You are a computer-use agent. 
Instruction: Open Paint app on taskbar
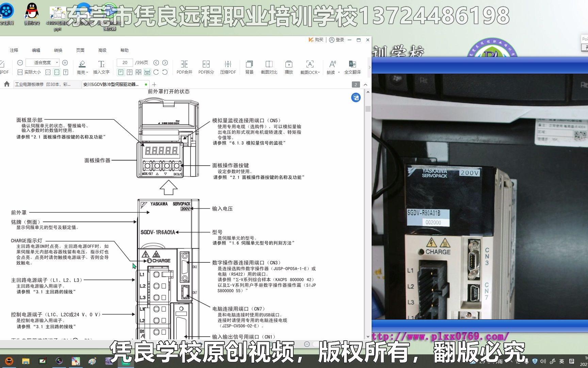[92, 361]
